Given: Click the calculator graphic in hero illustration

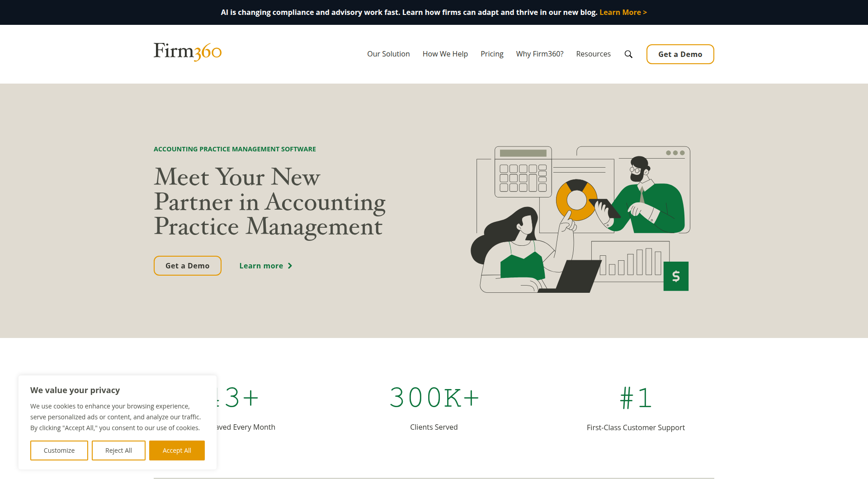Looking at the screenshot, I should pyautogui.click(x=523, y=172).
